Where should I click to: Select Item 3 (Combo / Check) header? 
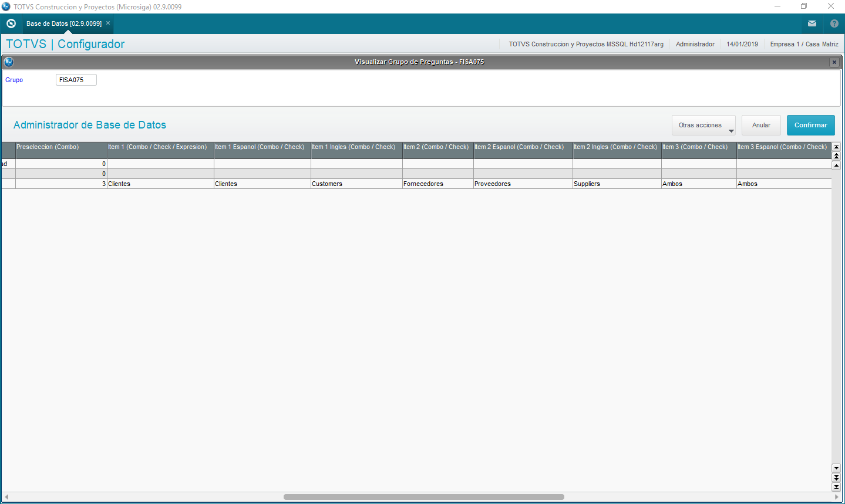pyautogui.click(x=699, y=150)
